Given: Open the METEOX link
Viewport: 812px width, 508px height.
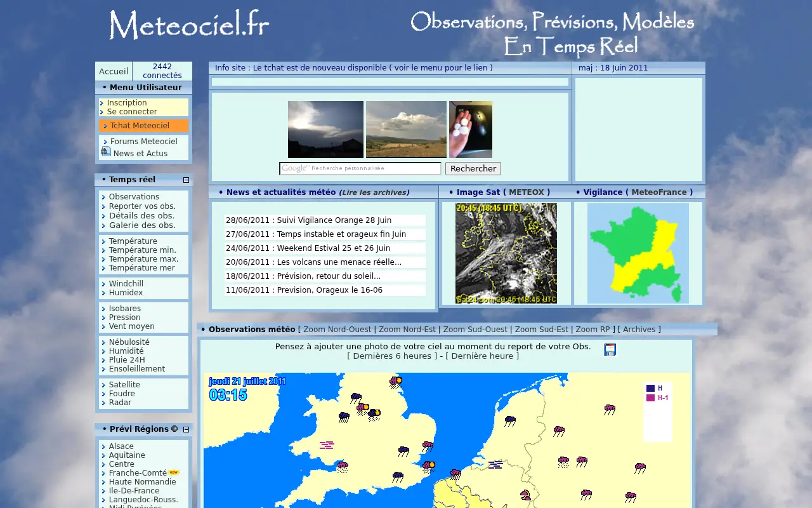Looking at the screenshot, I should 527,192.
